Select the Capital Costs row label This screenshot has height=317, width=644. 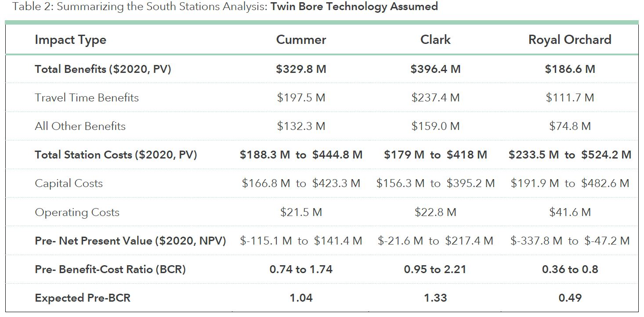69,183
